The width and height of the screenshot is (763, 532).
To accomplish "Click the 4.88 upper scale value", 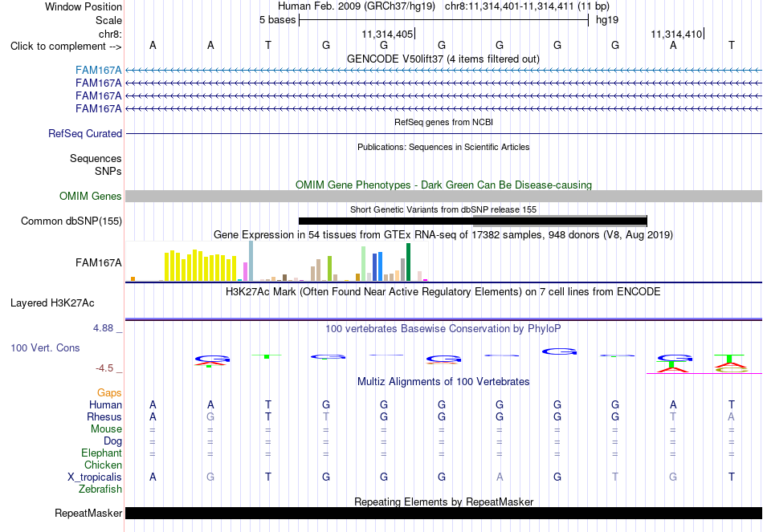I will (103, 328).
